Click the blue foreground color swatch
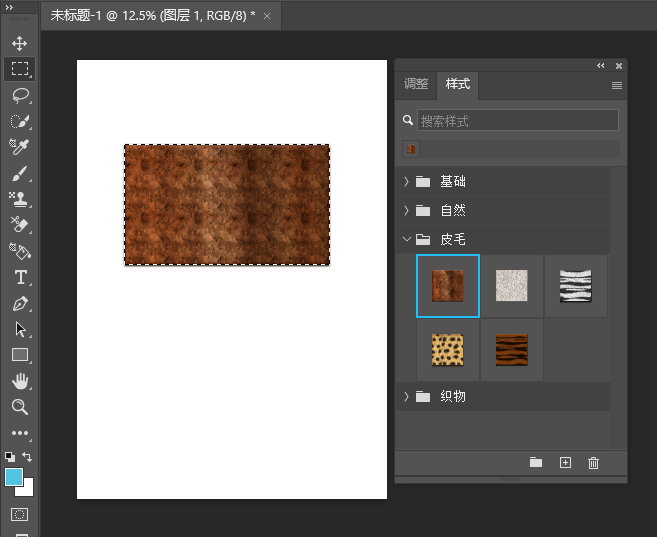Viewport: 657px width, 537px height. 14,476
